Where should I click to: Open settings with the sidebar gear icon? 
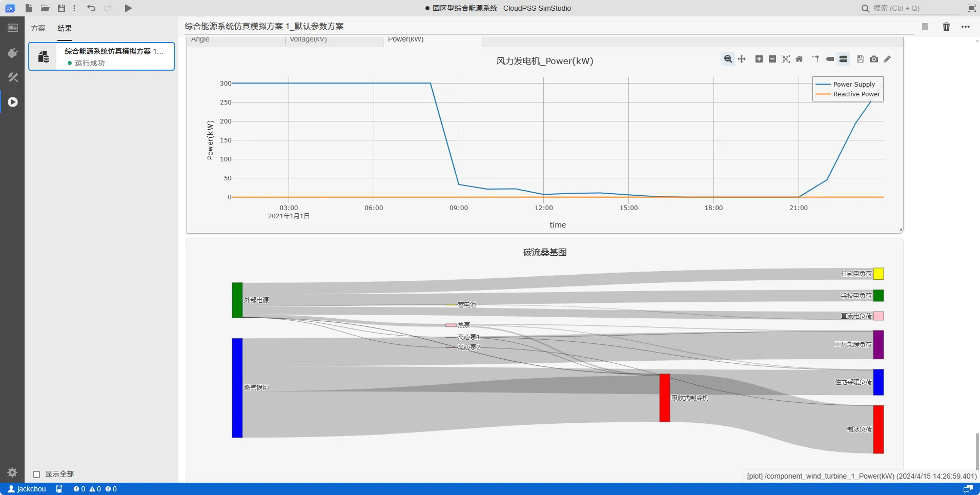tap(12, 472)
